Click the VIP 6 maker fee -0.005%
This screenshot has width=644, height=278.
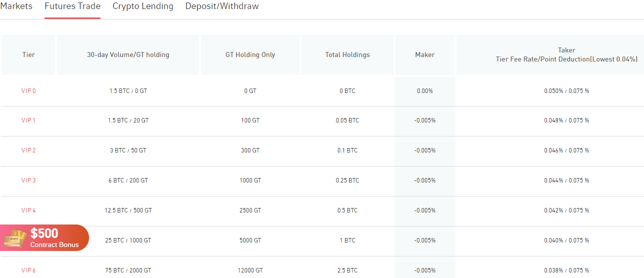tap(425, 270)
